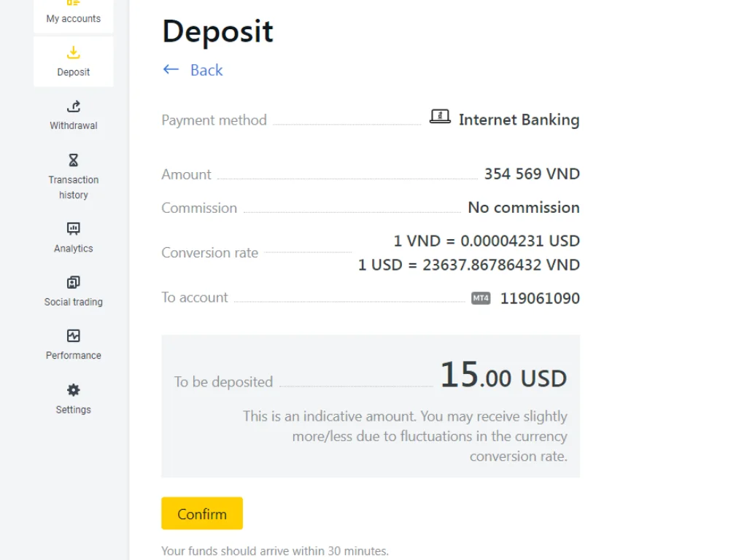Open Withdrawal using its sidebar icon
This screenshot has width=747, height=560.
tap(73, 106)
